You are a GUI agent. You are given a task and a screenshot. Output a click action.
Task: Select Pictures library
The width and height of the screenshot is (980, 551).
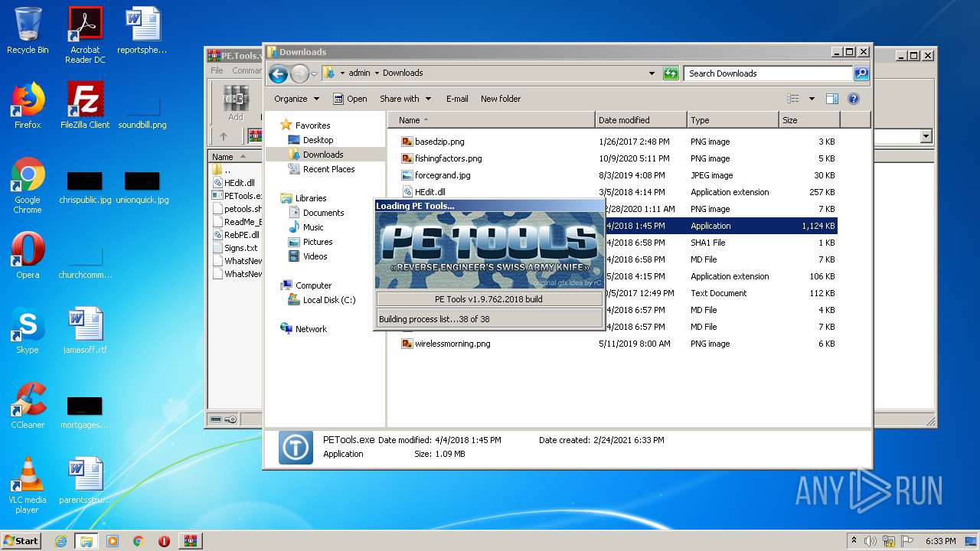(x=318, y=242)
